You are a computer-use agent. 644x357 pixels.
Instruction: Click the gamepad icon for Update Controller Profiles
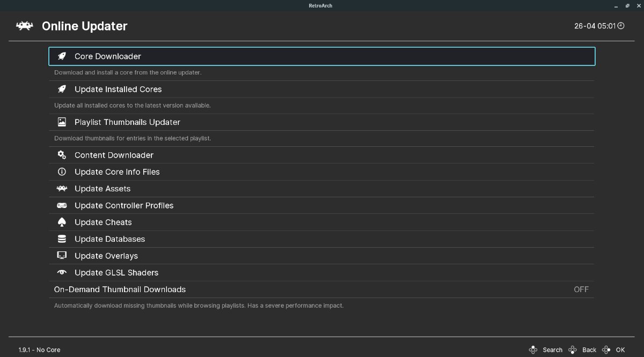(x=62, y=205)
